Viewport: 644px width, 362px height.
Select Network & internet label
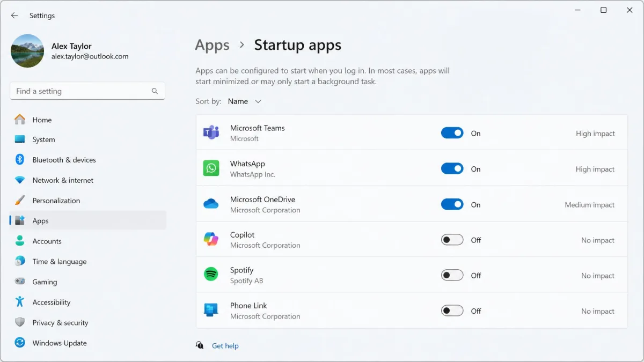click(x=63, y=180)
